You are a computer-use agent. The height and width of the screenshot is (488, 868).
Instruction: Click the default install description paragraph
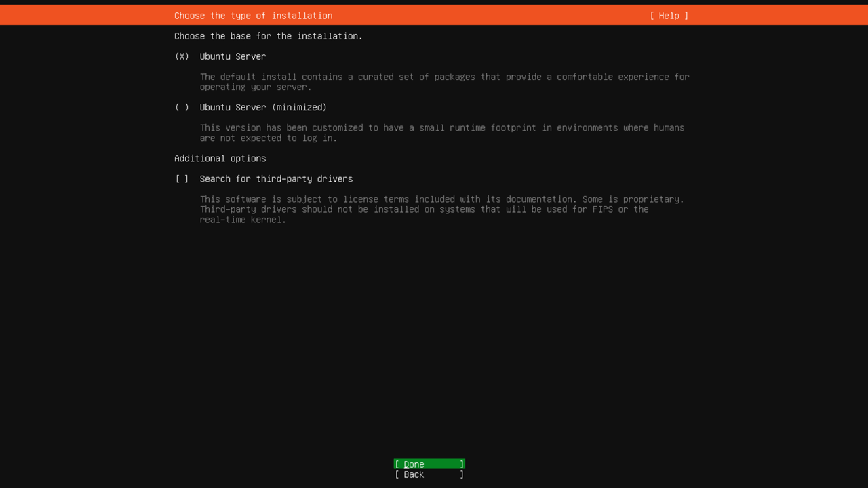click(x=444, y=82)
